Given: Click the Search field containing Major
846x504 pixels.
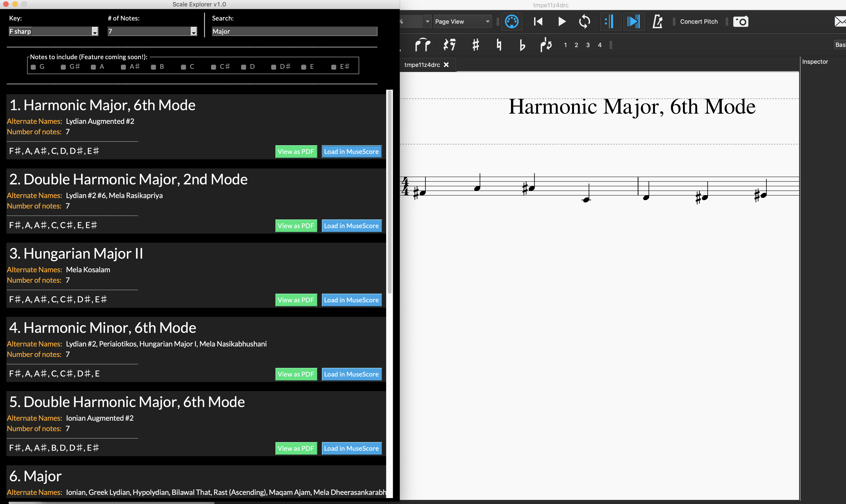Looking at the screenshot, I should tap(294, 31).
